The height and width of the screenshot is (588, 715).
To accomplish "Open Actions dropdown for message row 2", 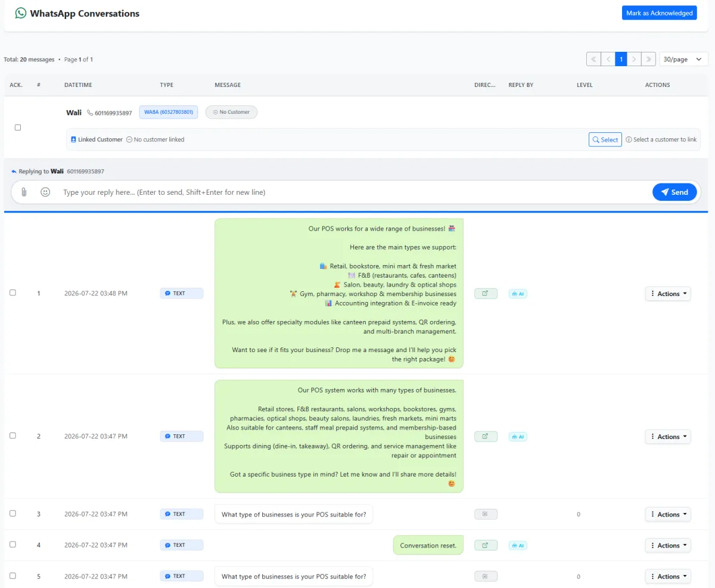I will click(x=668, y=437).
